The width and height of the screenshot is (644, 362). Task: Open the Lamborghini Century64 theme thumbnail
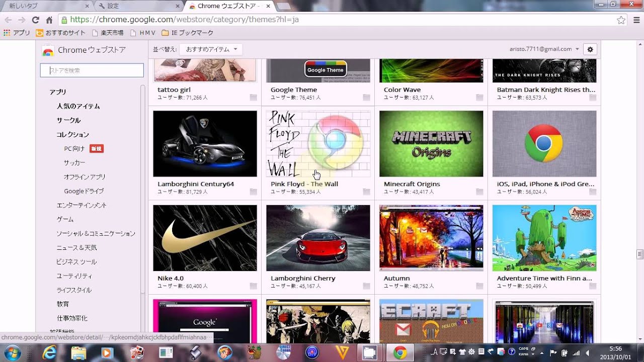pyautogui.click(x=205, y=144)
